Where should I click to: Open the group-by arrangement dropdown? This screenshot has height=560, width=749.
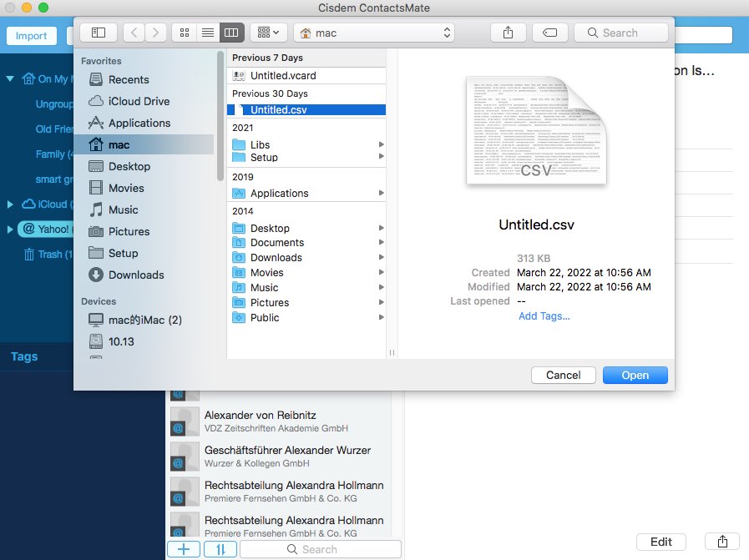click(269, 33)
